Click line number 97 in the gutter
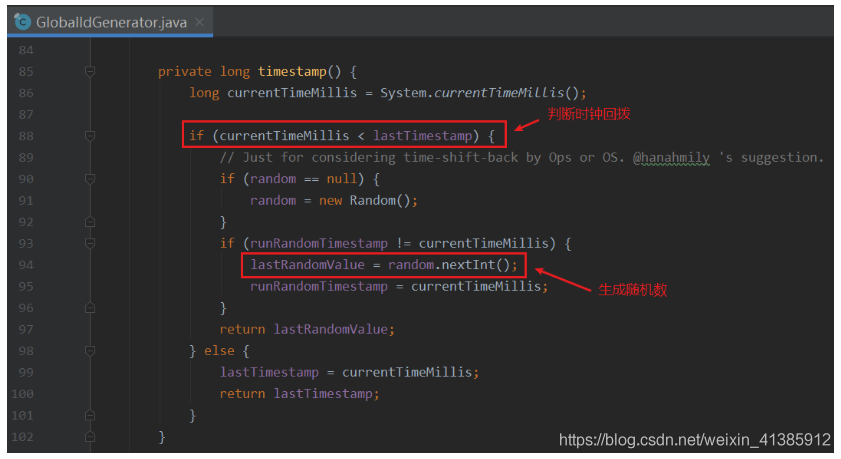The height and width of the screenshot is (459, 841). pyautogui.click(x=26, y=329)
